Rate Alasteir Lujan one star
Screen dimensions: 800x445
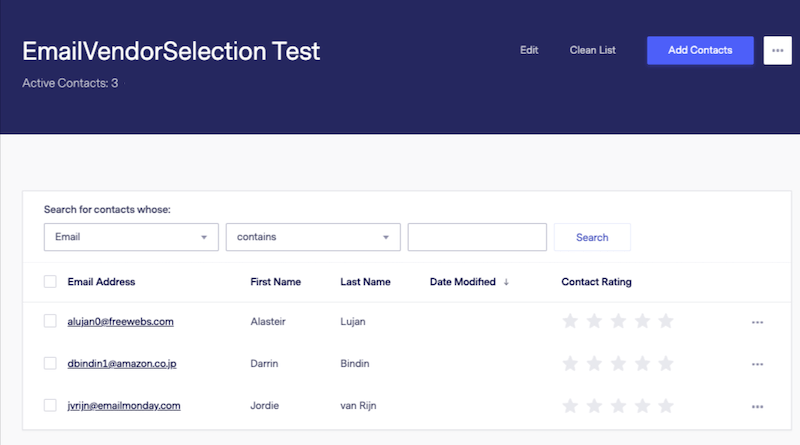(x=570, y=321)
